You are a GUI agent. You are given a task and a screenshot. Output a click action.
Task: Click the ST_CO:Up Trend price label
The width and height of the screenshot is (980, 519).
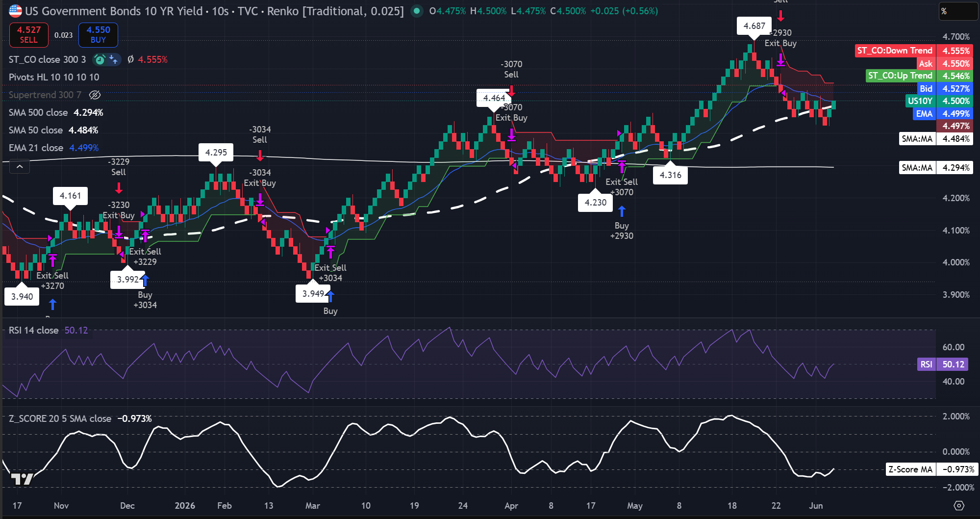click(919, 76)
